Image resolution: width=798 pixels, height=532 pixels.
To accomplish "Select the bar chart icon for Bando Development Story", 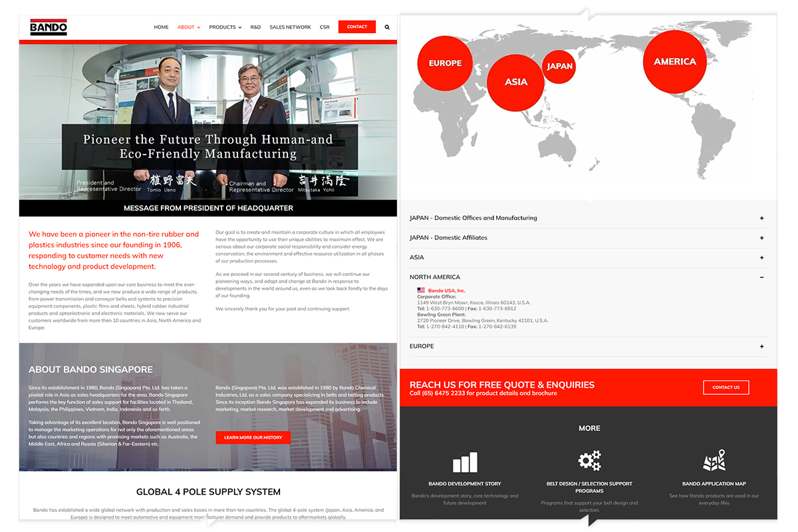I will click(464, 461).
